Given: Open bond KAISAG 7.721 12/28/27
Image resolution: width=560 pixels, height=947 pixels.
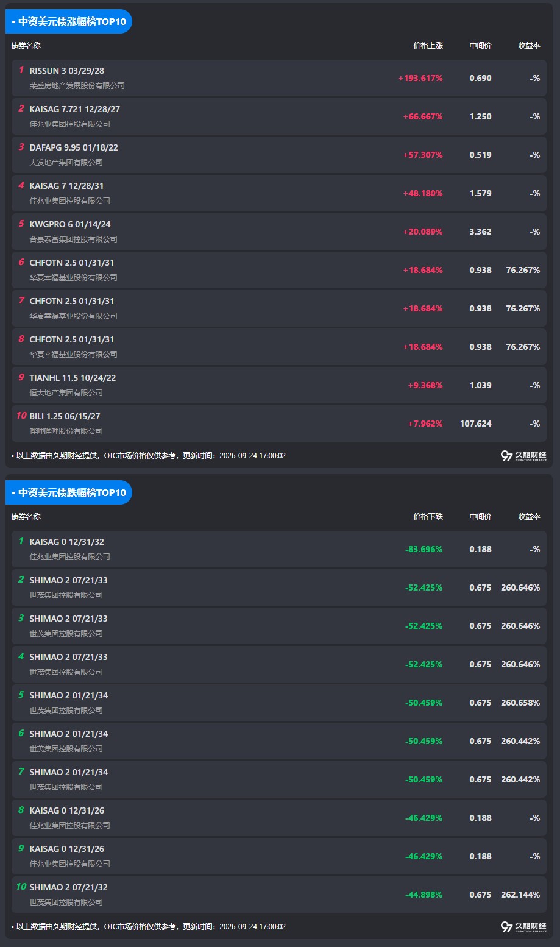Looking at the screenshot, I should pos(75,109).
